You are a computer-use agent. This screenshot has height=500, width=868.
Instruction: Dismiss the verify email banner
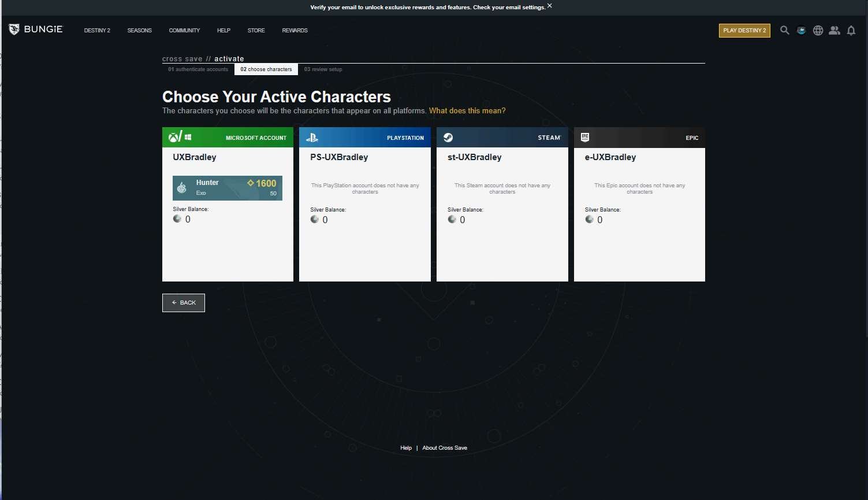[x=549, y=6]
